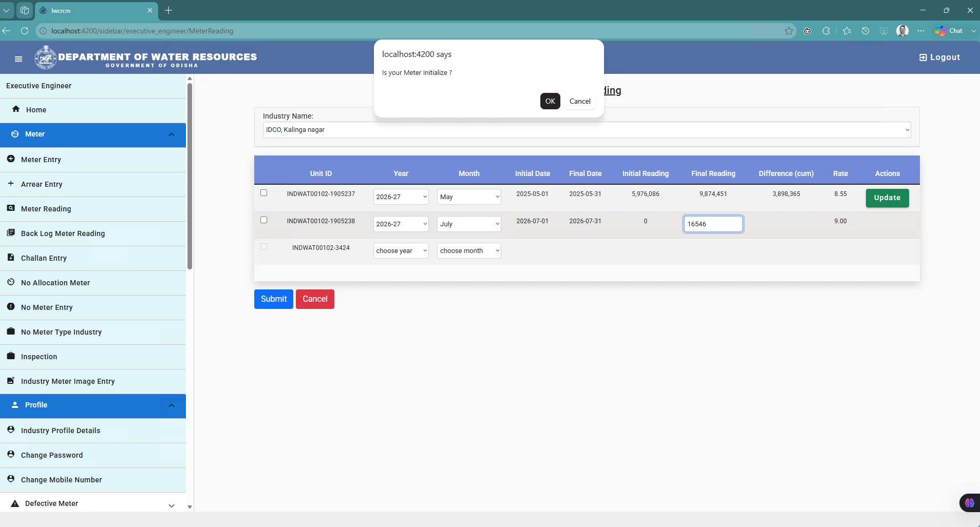Open the 'choose month' dropdown
Screen dimensions: 980x527
[x=469, y=251]
